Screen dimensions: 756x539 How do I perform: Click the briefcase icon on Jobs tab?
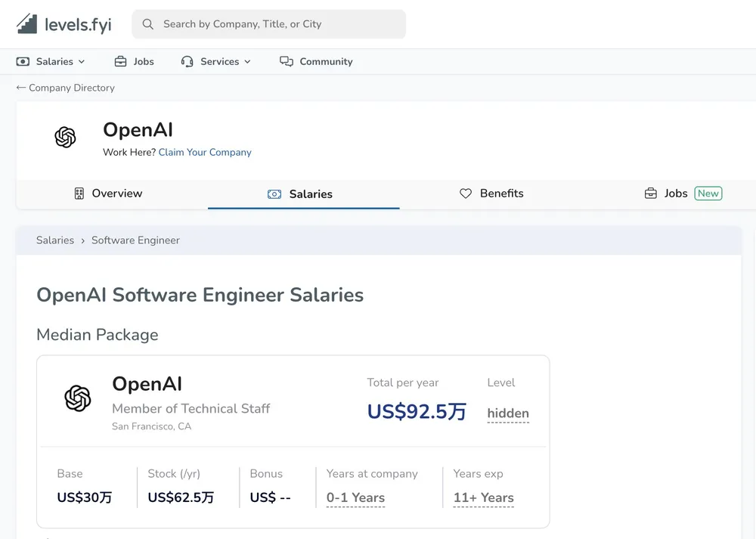click(x=651, y=194)
